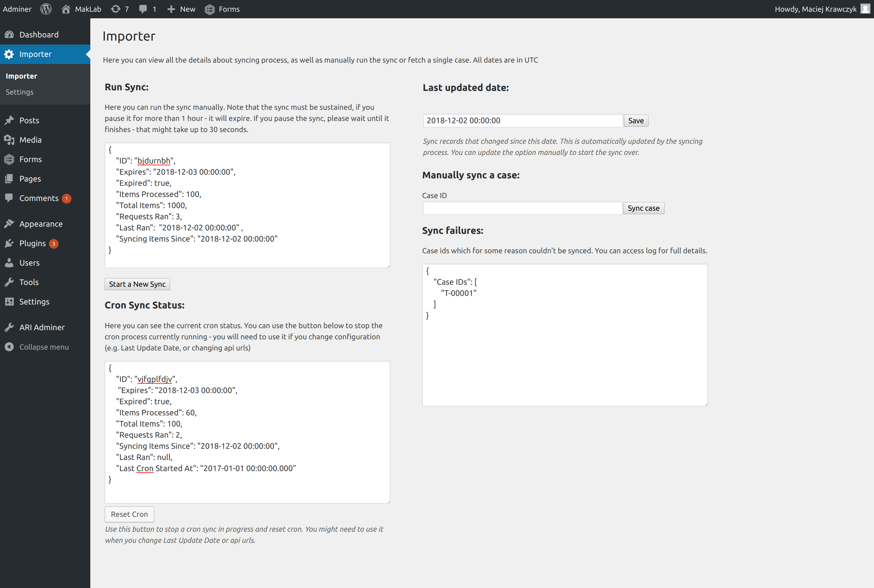
Task: Click the "vjfgplfdjv" ID value
Action: 155,379
